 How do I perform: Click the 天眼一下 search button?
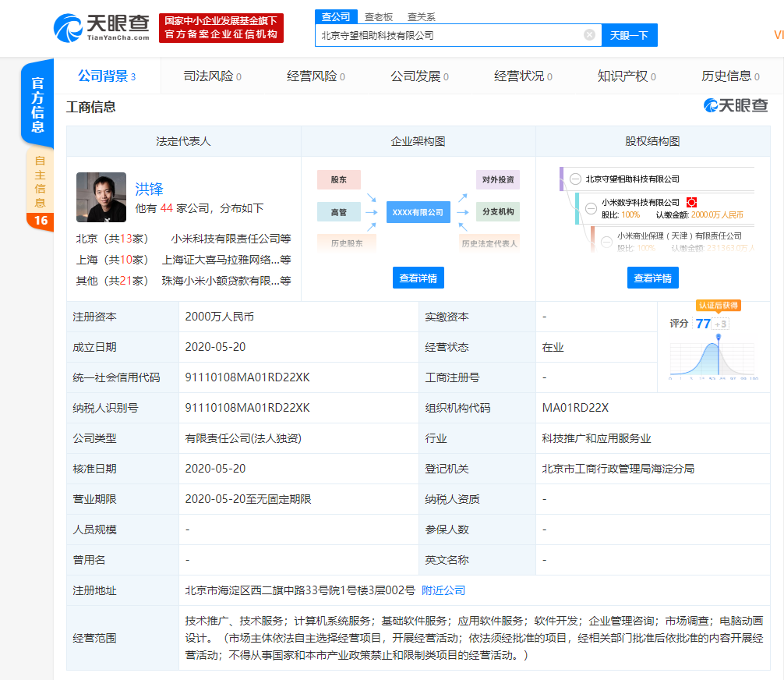629,35
